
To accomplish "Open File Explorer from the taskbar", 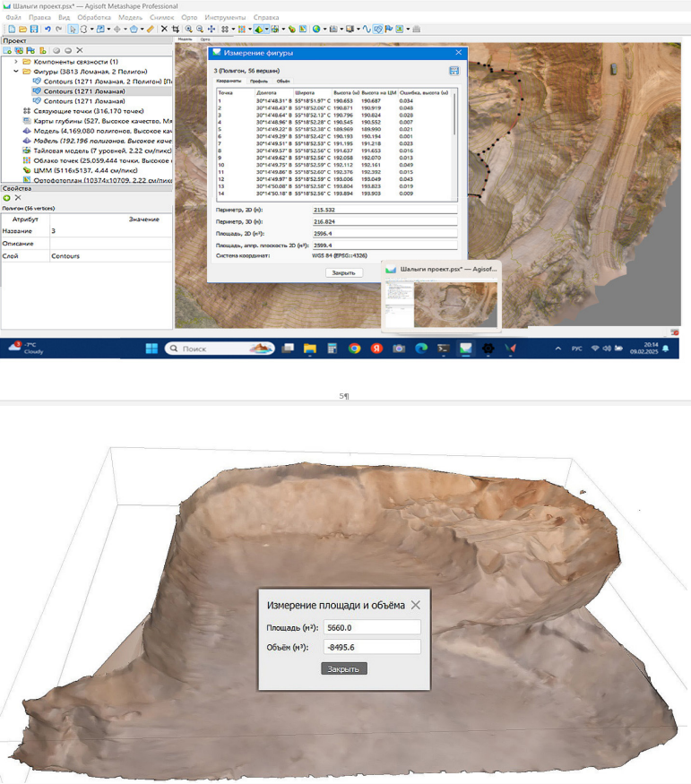I will click(310, 349).
